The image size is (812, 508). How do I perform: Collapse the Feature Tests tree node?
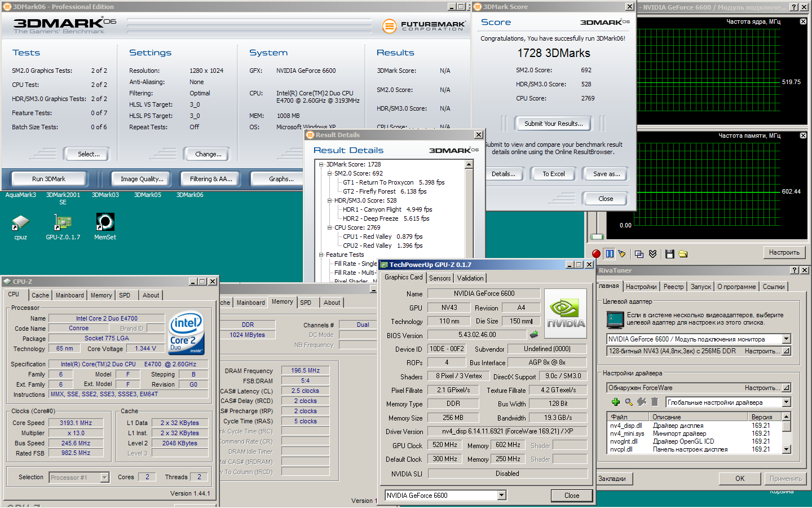pyautogui.click(x=321, y=255)
